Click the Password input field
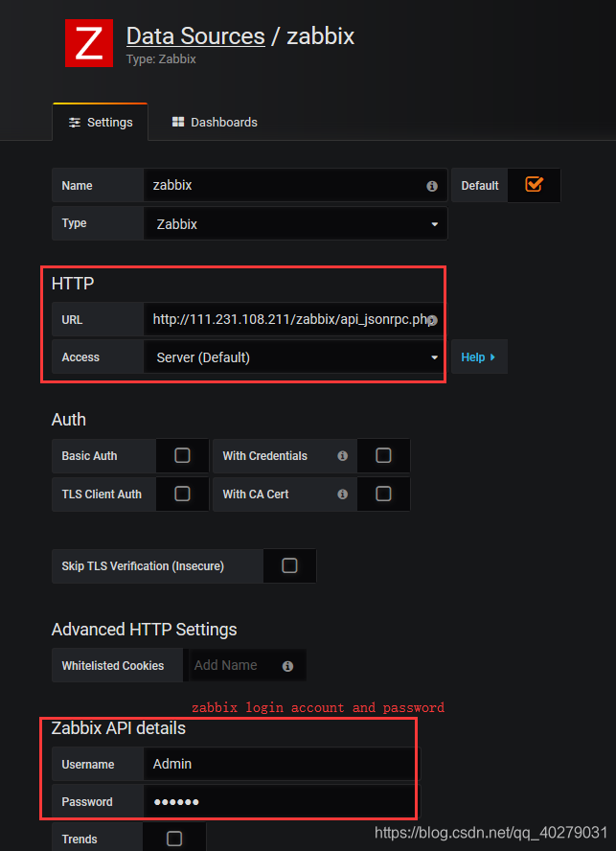The height and width of the screenshot is (851, 616). coord(283,801)
